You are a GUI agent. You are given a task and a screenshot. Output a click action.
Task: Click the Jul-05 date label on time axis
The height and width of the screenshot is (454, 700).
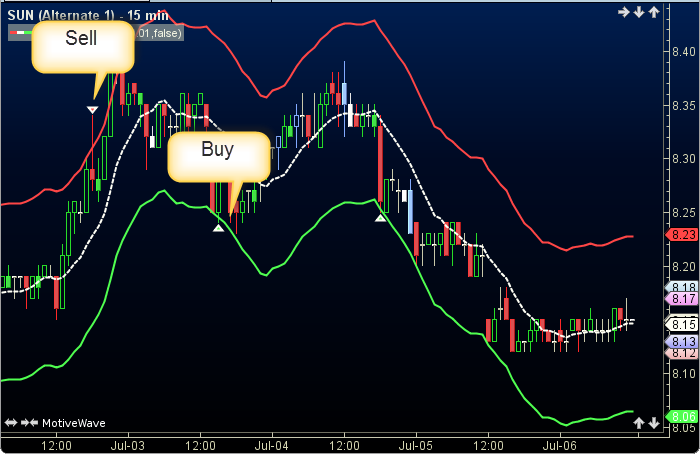click(416, 446)
